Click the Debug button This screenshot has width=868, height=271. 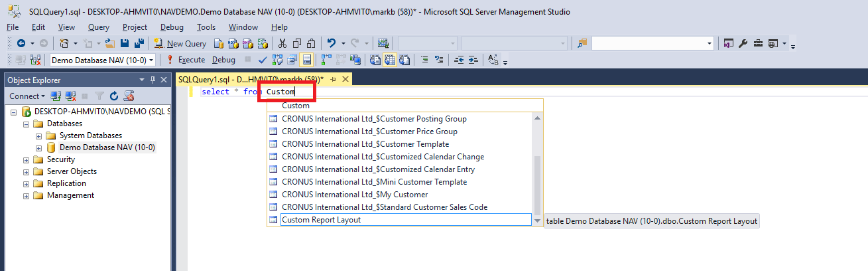coord(223,60)
